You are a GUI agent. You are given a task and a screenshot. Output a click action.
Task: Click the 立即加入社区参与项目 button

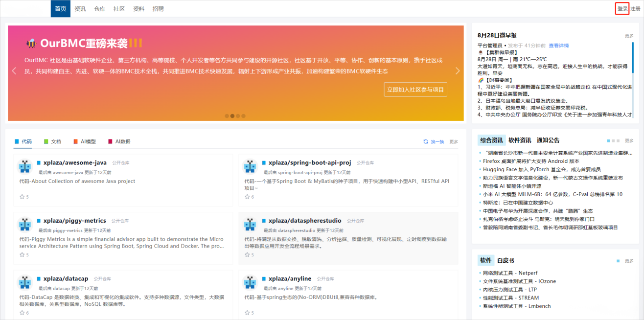pos(415,90)
